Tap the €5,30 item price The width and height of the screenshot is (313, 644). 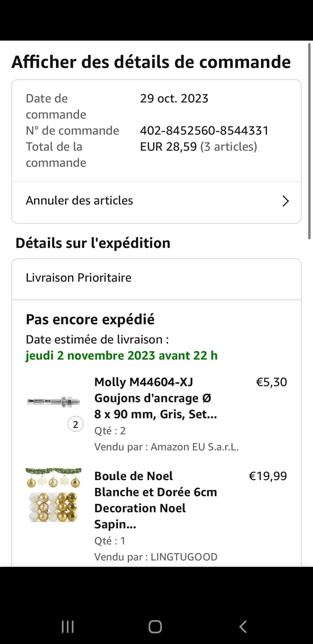pos(272,382)
